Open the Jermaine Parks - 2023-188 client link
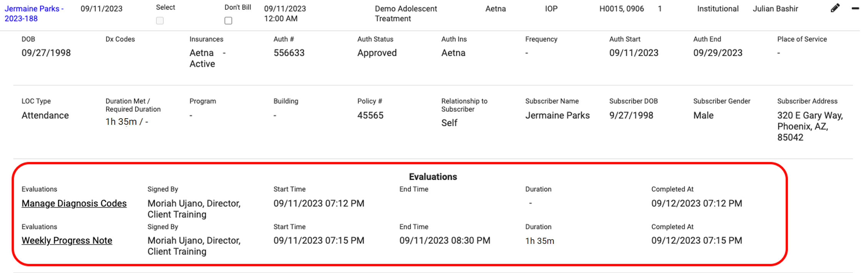This screenshot has height=273, width=868. click(33, 13)
